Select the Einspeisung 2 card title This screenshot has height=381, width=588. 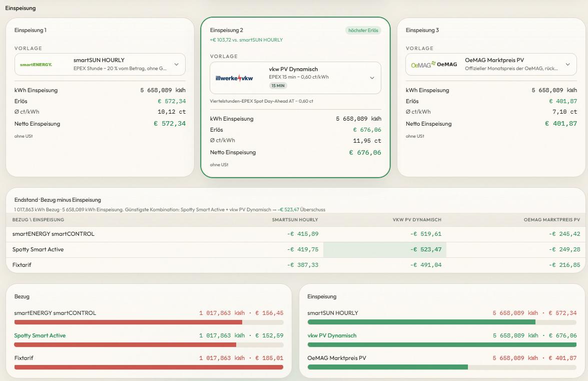point(227,30)
